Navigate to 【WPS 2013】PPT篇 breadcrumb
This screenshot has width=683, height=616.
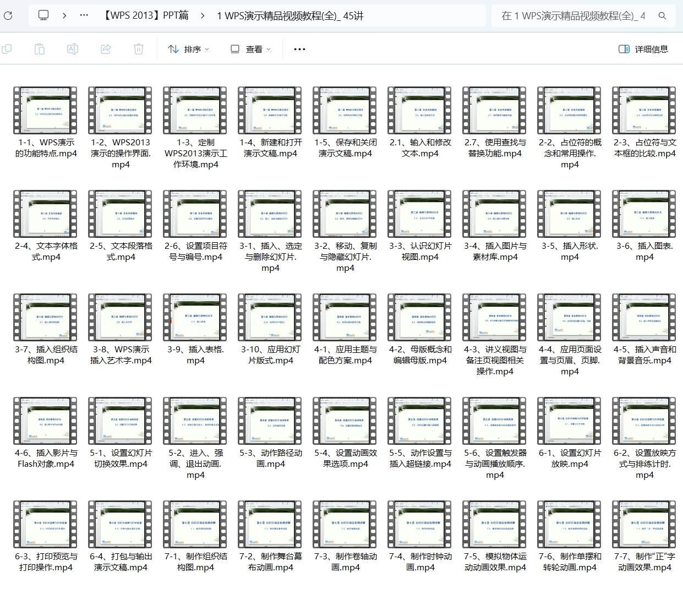tap(146, 15)
